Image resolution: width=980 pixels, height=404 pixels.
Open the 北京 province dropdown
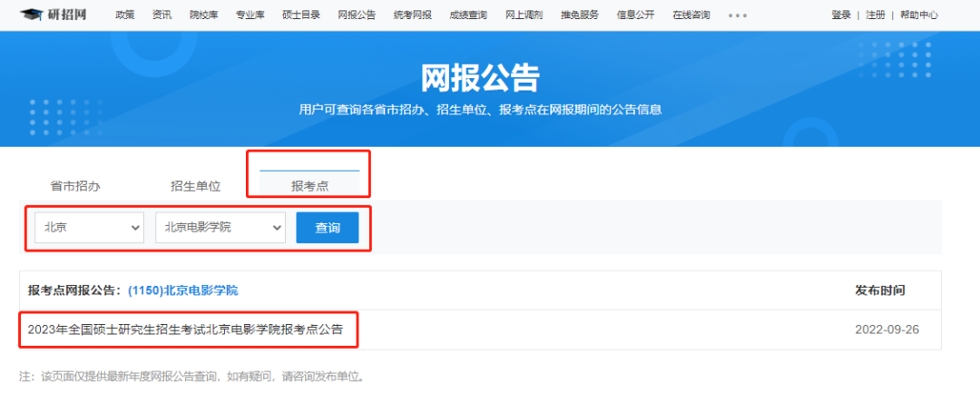point(89,228)
